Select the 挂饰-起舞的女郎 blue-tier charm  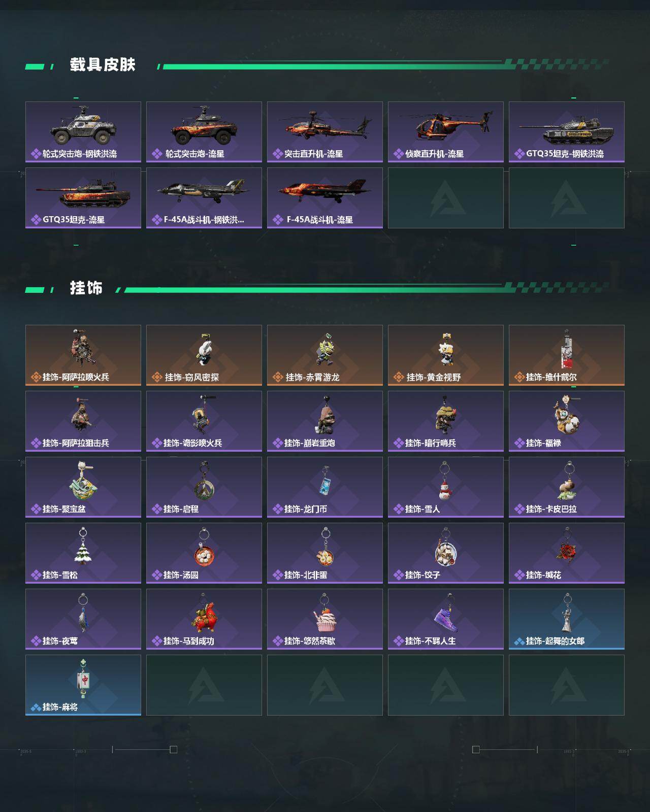(x=567, y=619)
